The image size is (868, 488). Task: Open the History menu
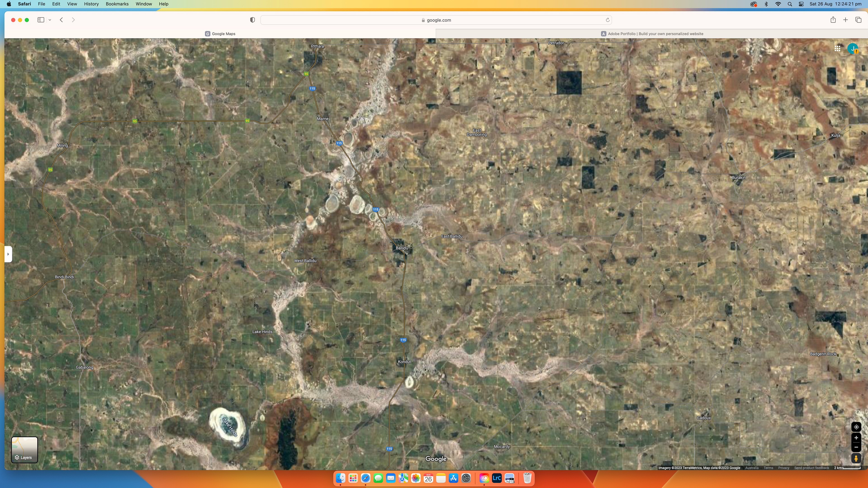click(91, 4)
